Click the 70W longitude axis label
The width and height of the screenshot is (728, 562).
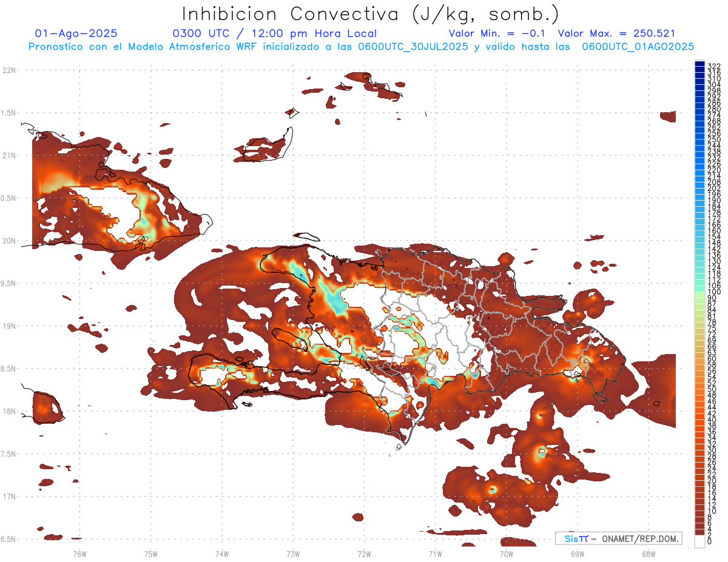pos(507,553)
